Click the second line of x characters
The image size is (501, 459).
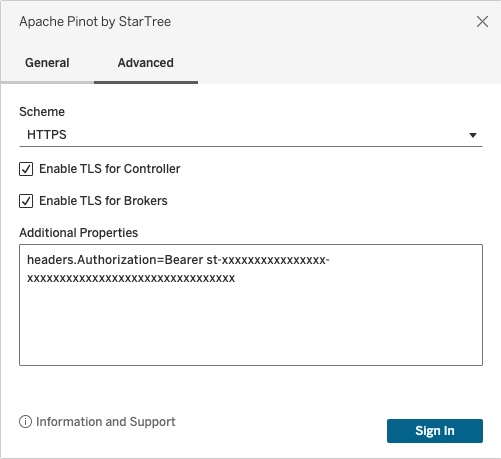click(x=131, y=278)
